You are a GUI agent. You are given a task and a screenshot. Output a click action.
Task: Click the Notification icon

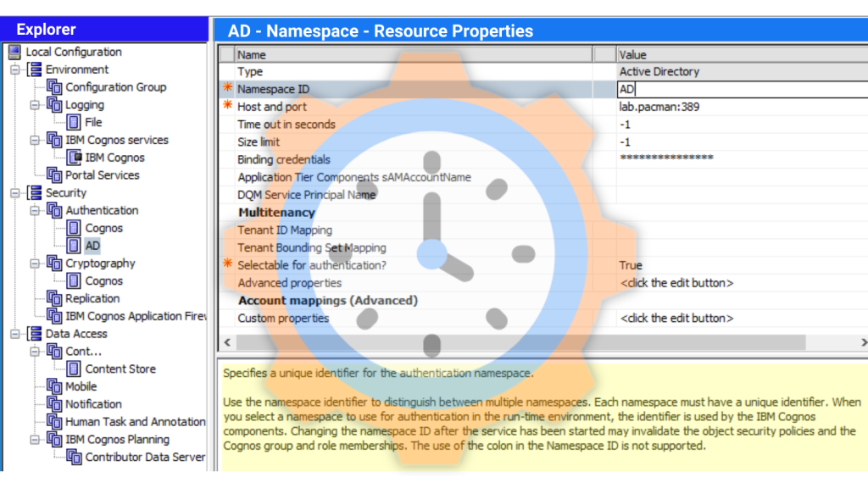54,404
